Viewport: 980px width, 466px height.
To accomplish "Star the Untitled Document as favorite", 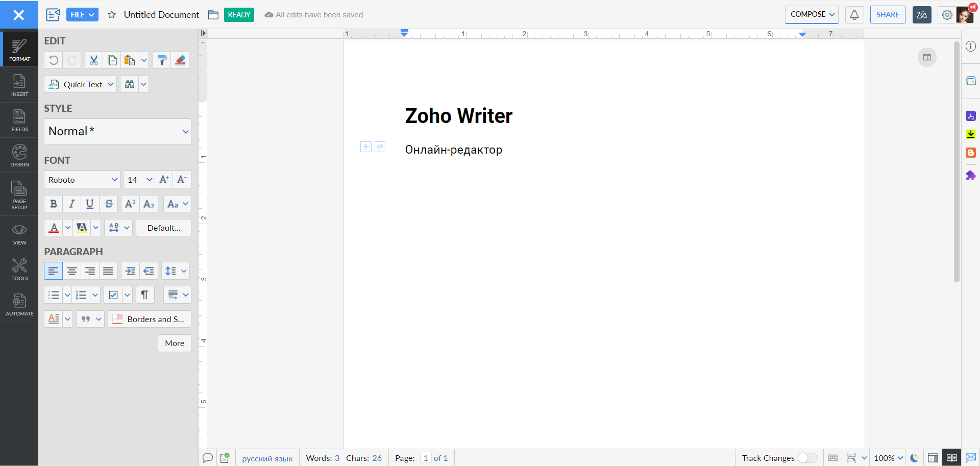I will point(112,15).
